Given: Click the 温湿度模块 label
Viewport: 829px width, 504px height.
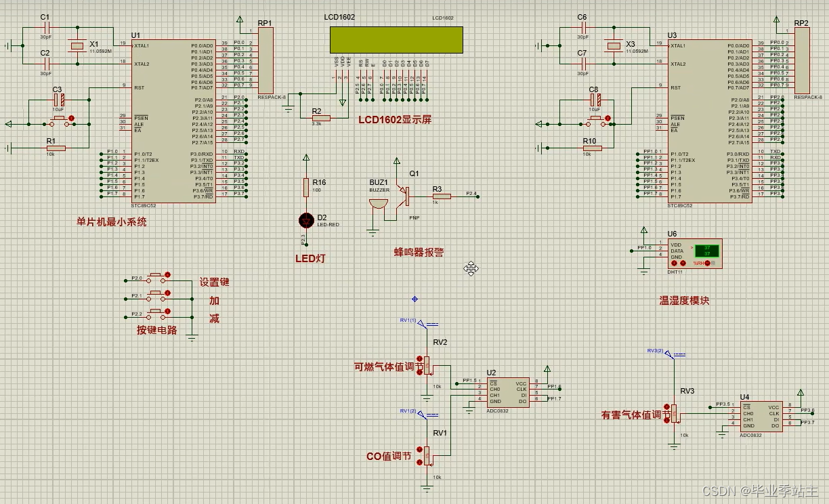Looking at the screenshot, I should (x=684, y=300).
